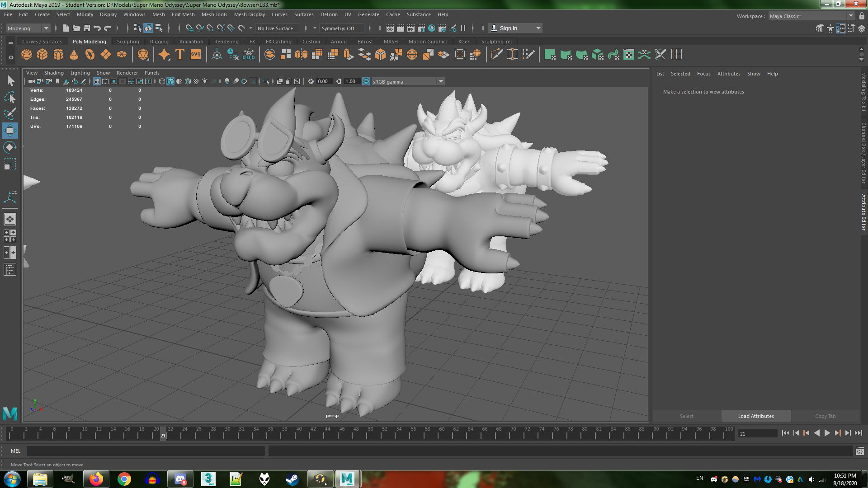
Task: Click the play forwards button
Action: (x=827, y=433)
